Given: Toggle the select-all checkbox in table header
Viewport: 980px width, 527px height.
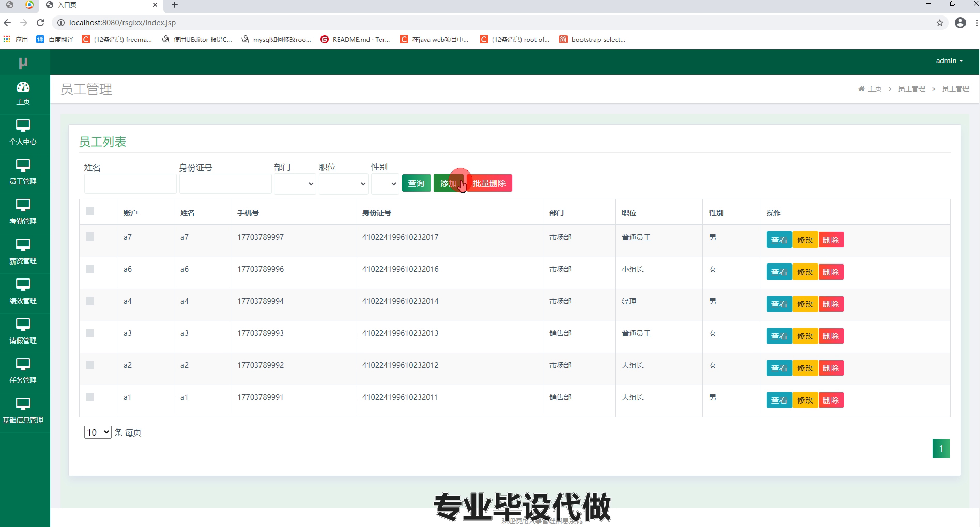Looking at the screenshot, I should click(90, 211).
